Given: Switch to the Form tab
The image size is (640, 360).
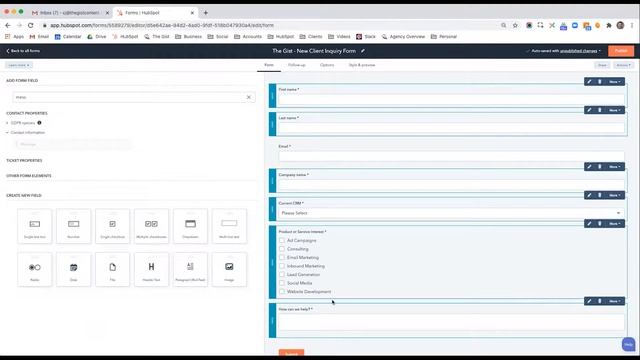Looking at the screenshot, I should point(269,65).
